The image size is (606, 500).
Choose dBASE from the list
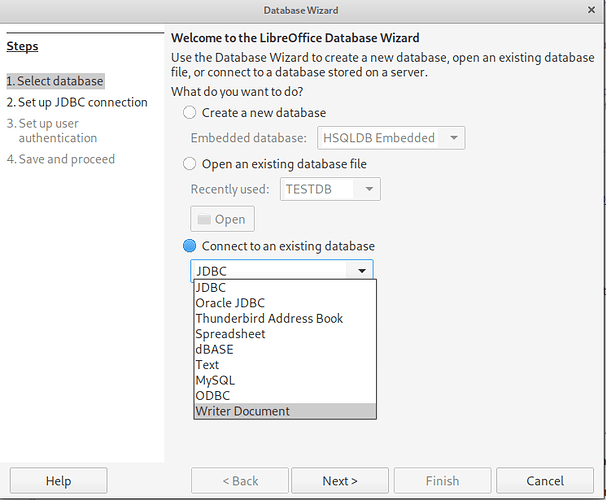[285, 349]
